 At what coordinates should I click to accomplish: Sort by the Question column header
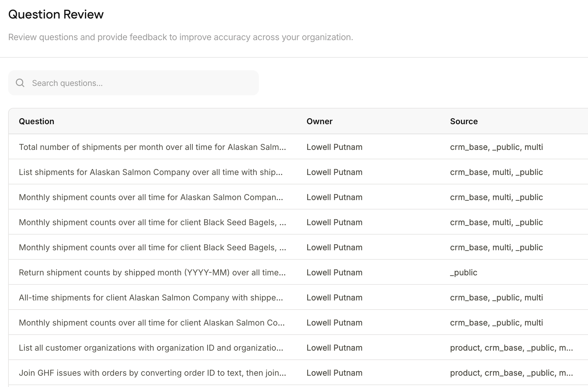point(36,121)
